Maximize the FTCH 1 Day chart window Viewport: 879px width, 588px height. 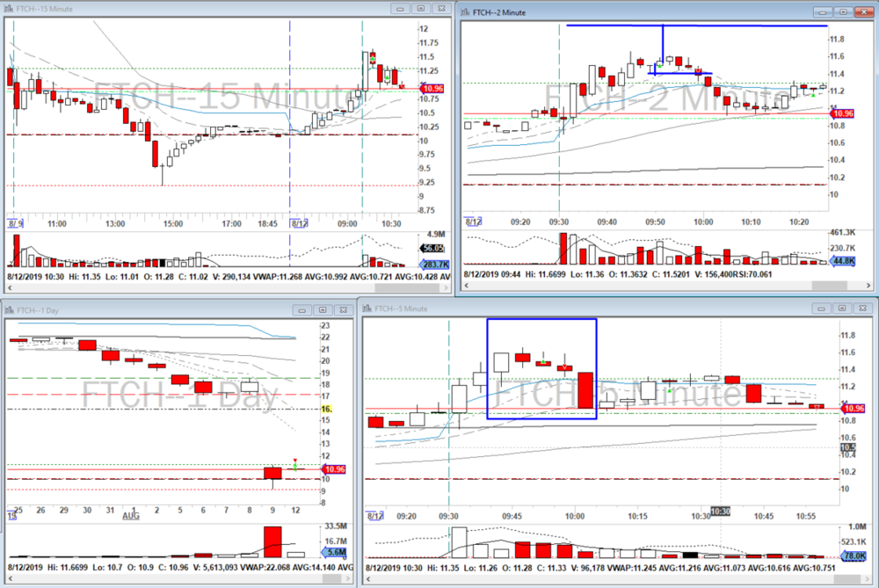point(322,309)
